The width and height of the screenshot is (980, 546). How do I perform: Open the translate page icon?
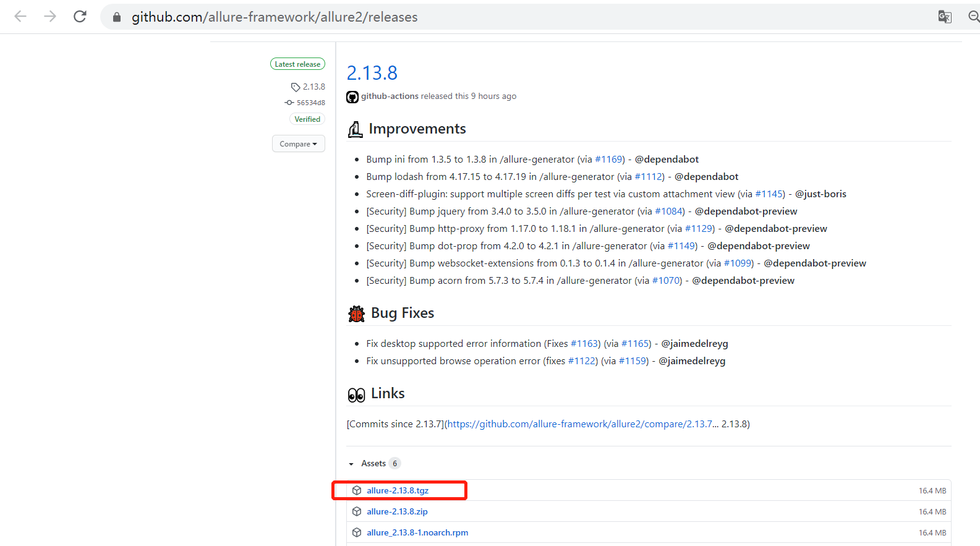(x=945, y=17)
